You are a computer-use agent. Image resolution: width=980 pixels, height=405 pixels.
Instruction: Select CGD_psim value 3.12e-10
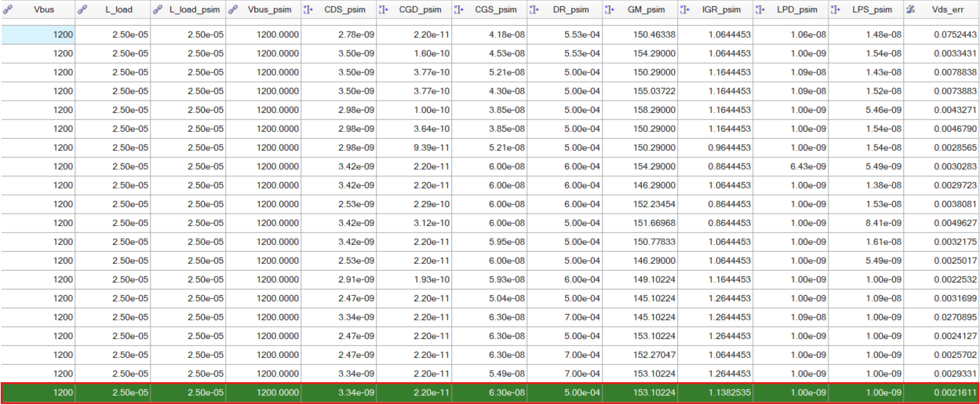(x=431, y=223)
